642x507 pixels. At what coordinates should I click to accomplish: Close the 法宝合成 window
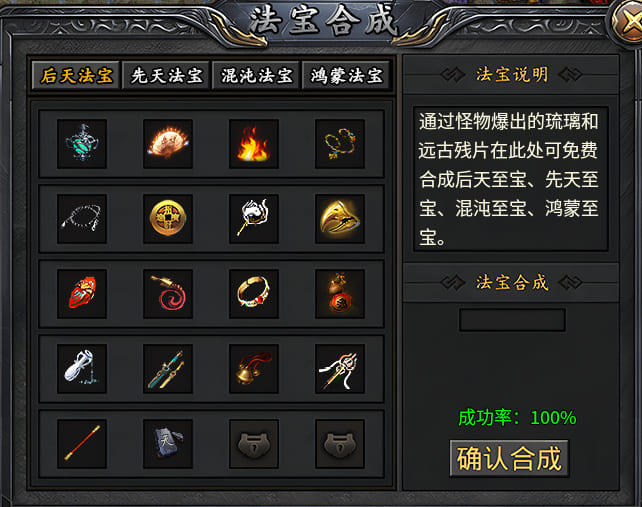click(628, 23)
